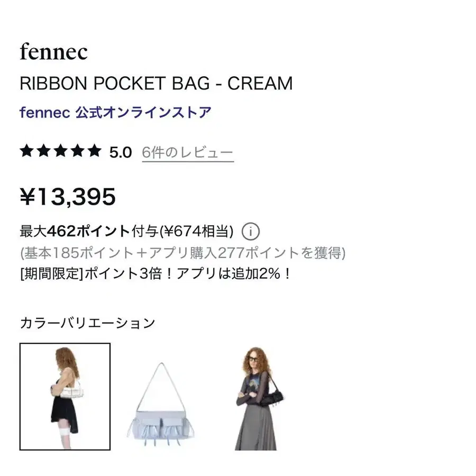Select the cream bag color thumbnail
476x476 pixels.
(65, 397)
